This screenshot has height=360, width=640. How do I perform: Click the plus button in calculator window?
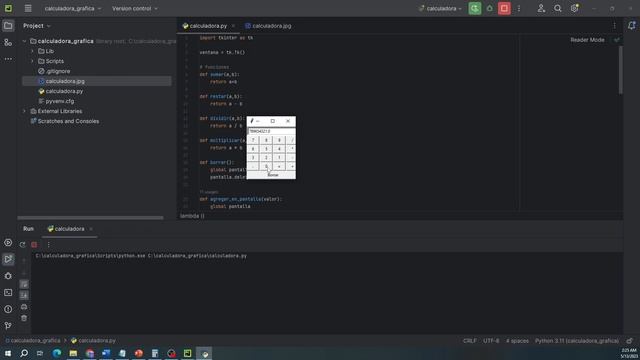point(292,166)
